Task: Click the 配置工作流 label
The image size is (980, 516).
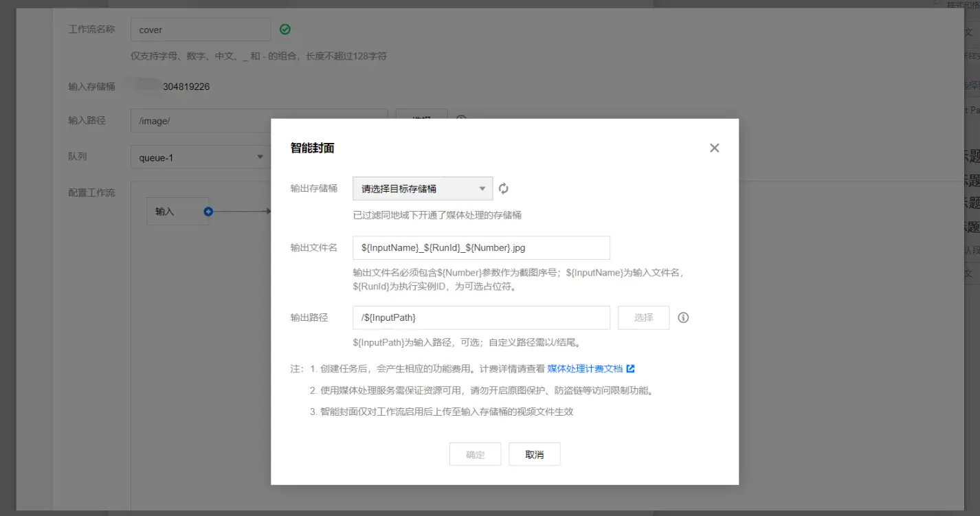Action: pyautogui.click(x=91, y=192)
